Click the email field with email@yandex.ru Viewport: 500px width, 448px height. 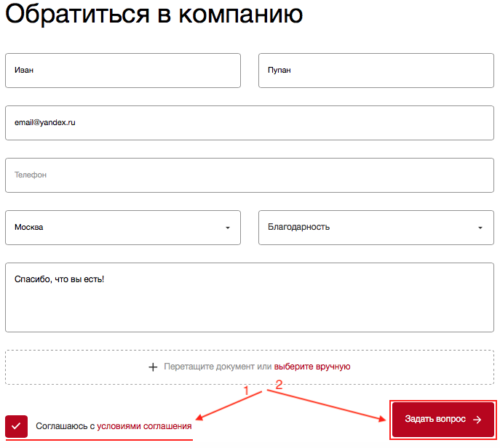tap(250, 123)
